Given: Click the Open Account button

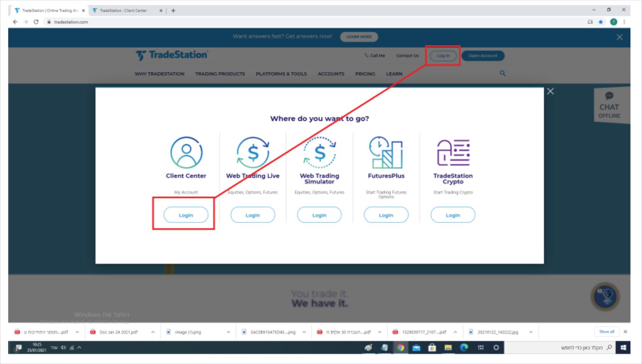Looking at the screenshot, I should point(483,56).
